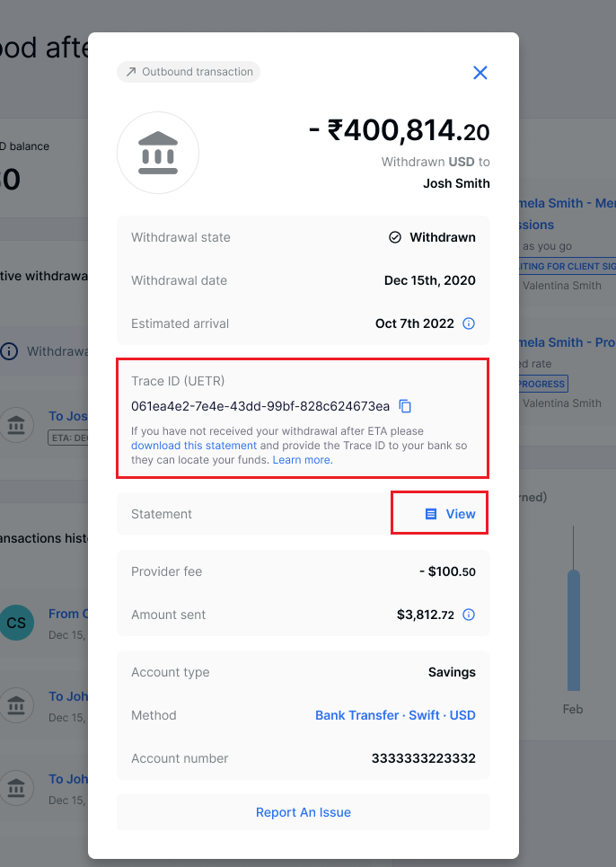This screenshot has width=616, height=867.
Task: Click recipient name Josh Smith
Action: 456,183
